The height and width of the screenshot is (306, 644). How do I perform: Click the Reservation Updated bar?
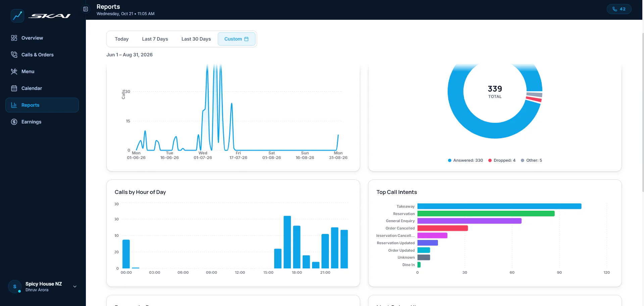(x=428, y=243)
